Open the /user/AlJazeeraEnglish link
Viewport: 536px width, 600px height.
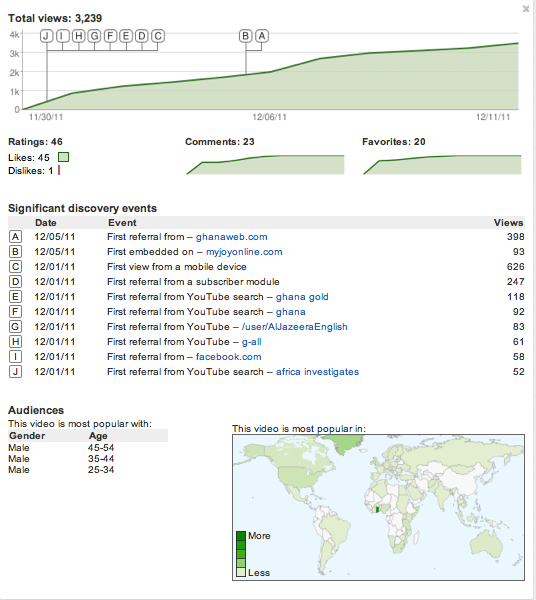coord(295,327)
